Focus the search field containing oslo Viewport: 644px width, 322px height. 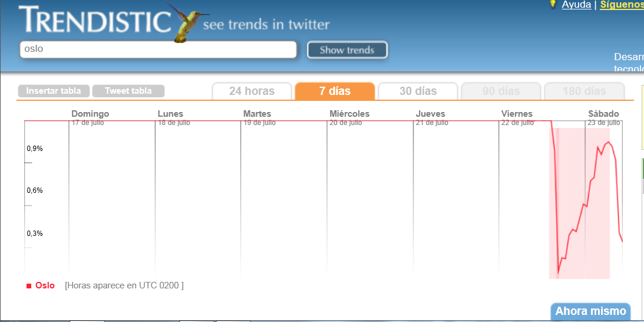pos(158,50)
